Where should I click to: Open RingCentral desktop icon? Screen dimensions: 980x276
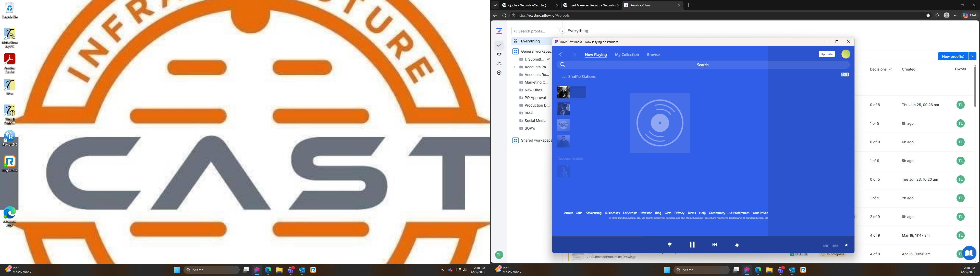[x=9, y=164]
